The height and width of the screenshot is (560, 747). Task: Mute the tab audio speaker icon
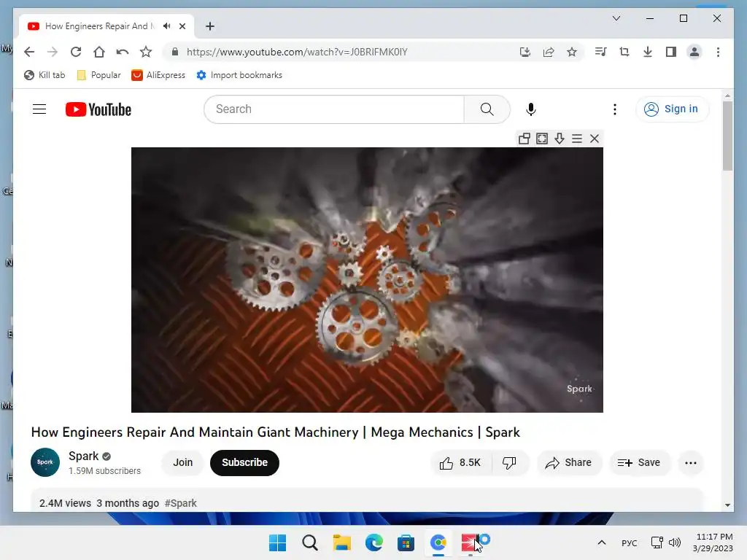coord(166,26)
